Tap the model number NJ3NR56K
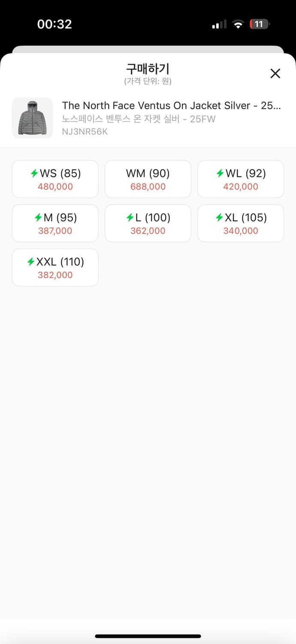296x644 pixels. click(x=85, y=132)
